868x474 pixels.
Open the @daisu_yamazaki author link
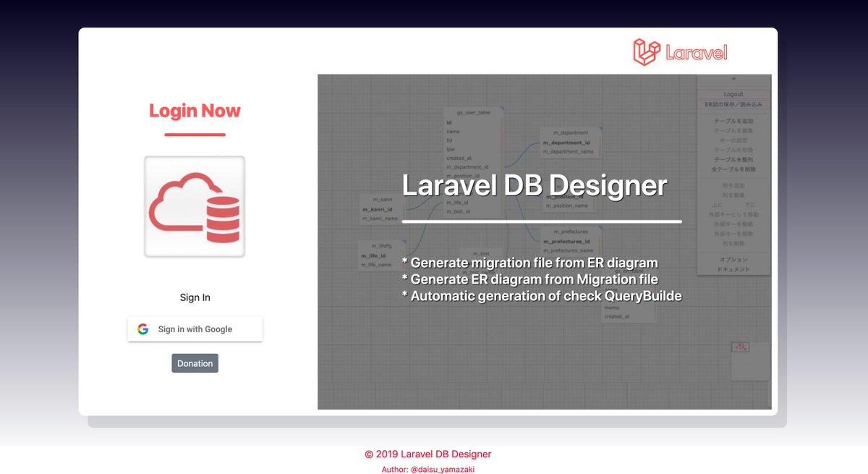coord(443,470)
